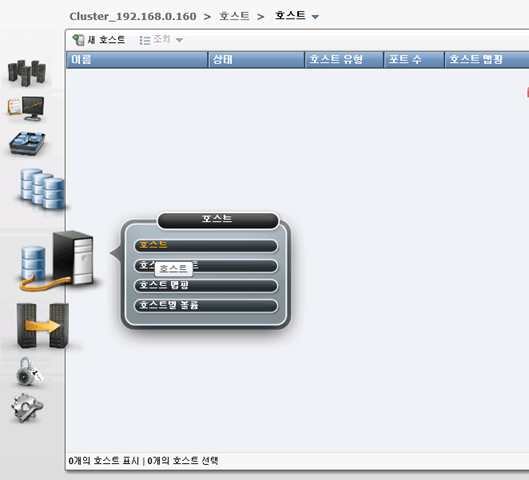Viewport: 529px width, 480px height.
Task: Choose 호스트별 볼륨 from the hosts popup menu
Action: pyautogui.click(x=206, y=306)
